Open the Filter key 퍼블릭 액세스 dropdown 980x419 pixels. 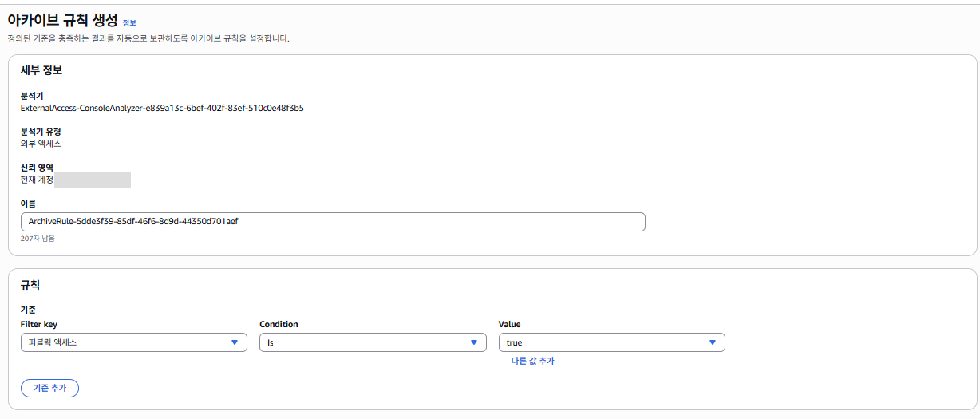(x=133, y=342)
